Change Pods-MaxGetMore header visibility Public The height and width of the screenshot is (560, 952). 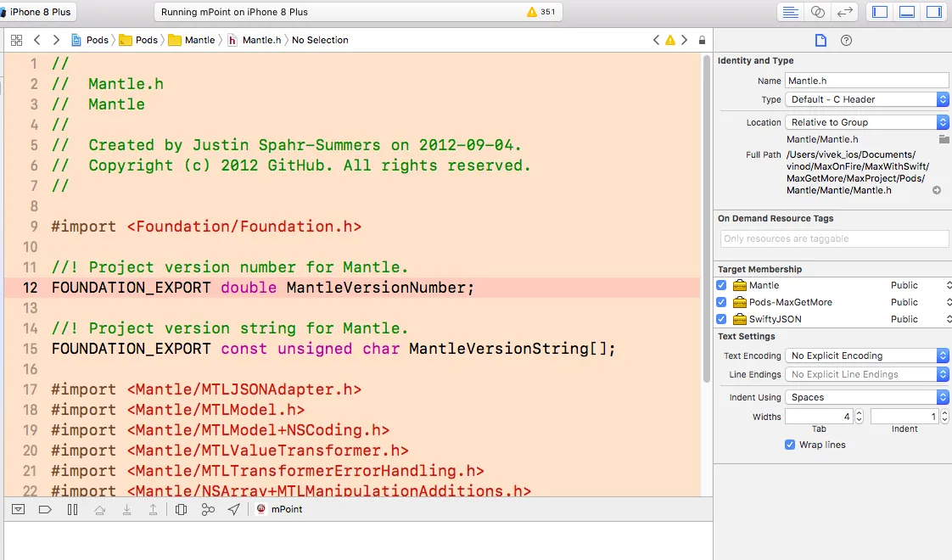tap(920, 302)
